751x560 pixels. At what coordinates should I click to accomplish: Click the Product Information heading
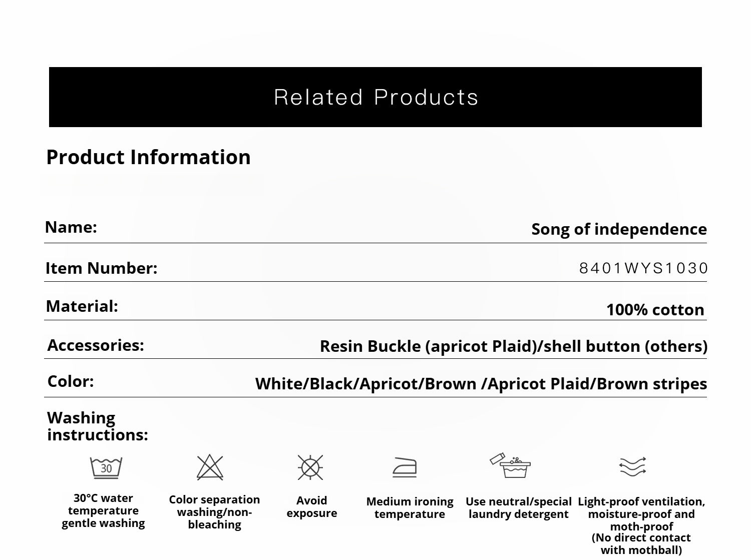tap(148, 157)
